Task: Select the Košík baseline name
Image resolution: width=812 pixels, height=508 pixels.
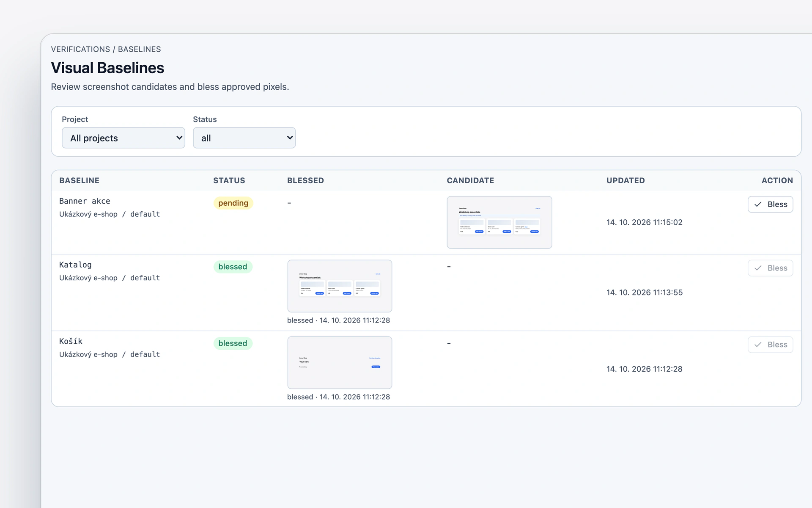Action: (71, 341)
